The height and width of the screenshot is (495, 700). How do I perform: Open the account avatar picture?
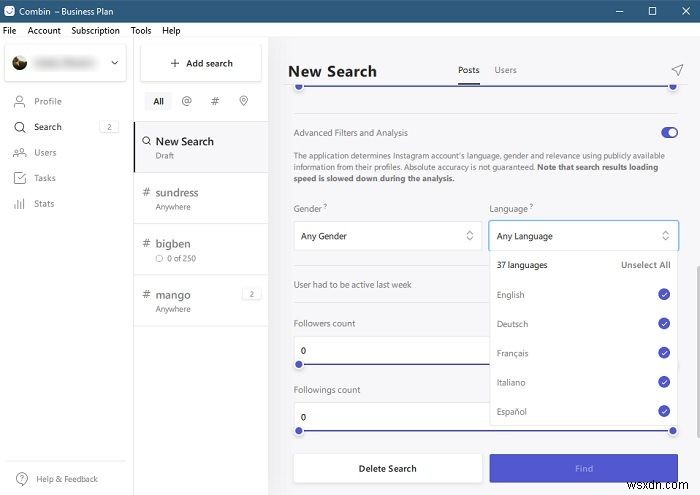coord(19,63)
